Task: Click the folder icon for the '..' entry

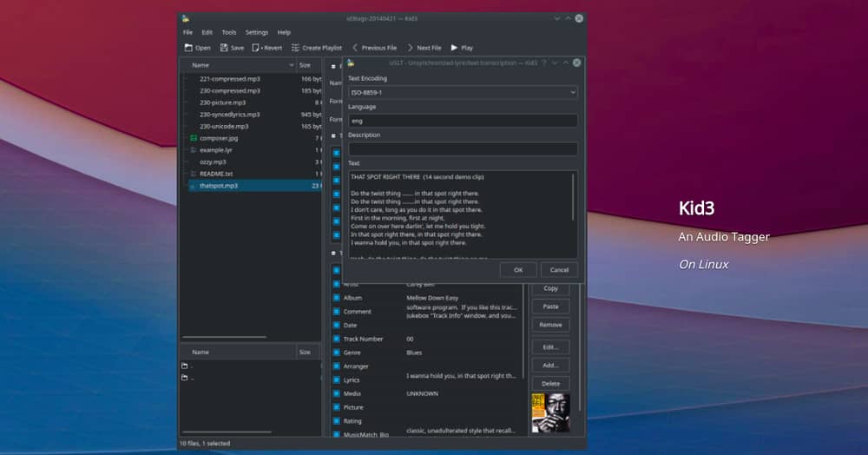Action: click(x=184, y=378)
